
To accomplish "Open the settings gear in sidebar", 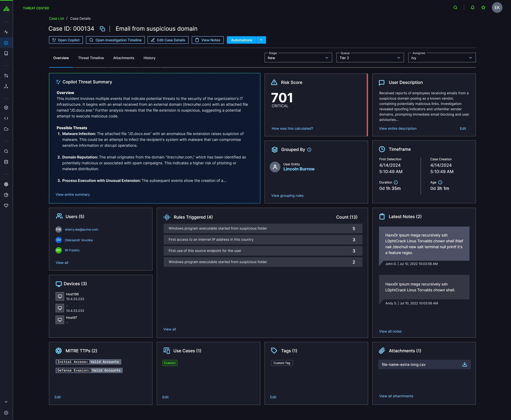I will coord(6,413).
